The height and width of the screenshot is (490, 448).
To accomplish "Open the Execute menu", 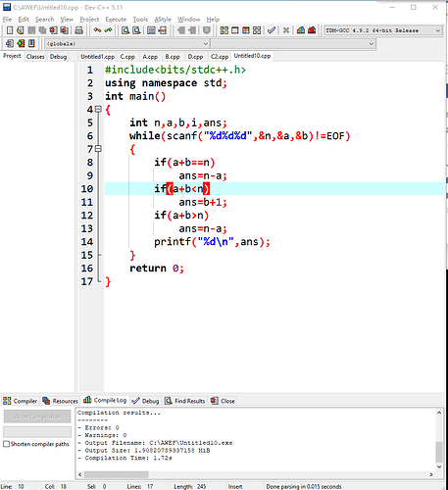I will pyautogui.click(x=116, y=20).
